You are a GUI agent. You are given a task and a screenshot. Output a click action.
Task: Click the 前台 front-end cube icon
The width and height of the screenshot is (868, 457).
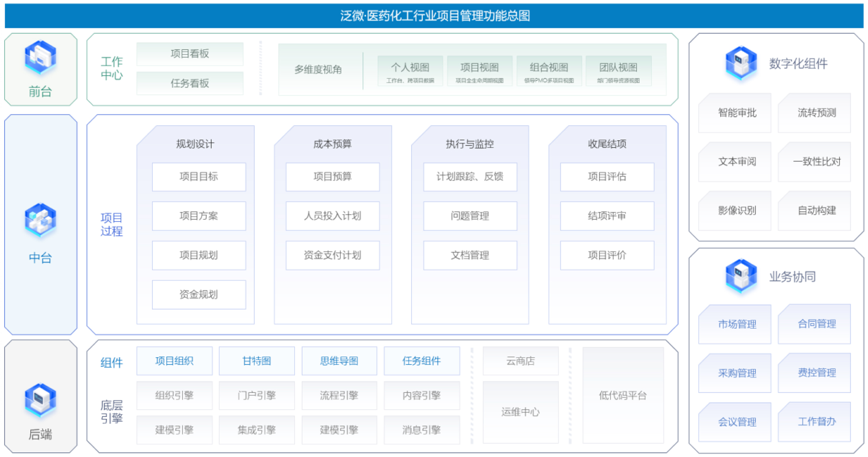pos(40,58)
